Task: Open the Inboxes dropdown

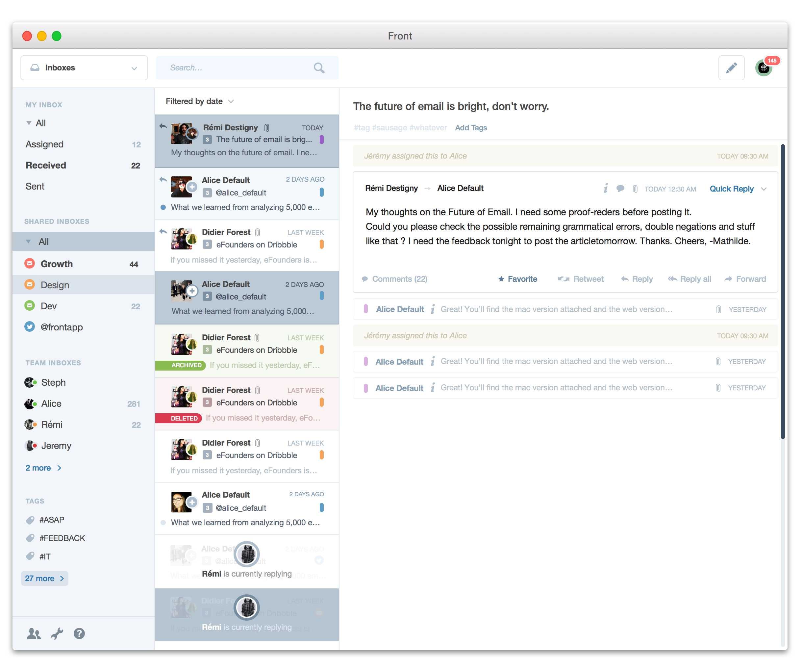Action: [84, 68]
